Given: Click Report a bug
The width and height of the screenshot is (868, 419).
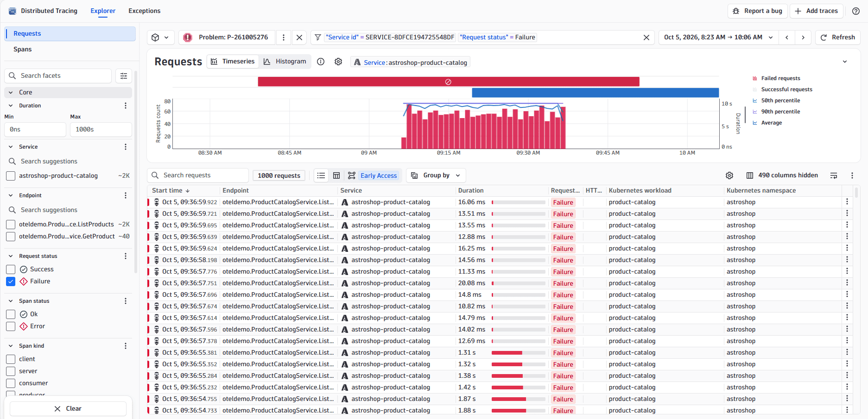Looking at the screenshot, I should [758, 11].
